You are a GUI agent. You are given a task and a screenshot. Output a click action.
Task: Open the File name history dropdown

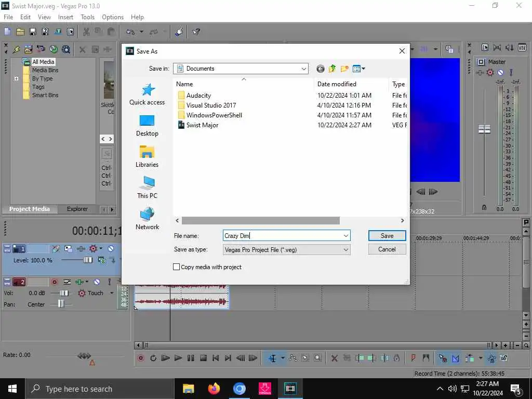[x=345, y=236]
